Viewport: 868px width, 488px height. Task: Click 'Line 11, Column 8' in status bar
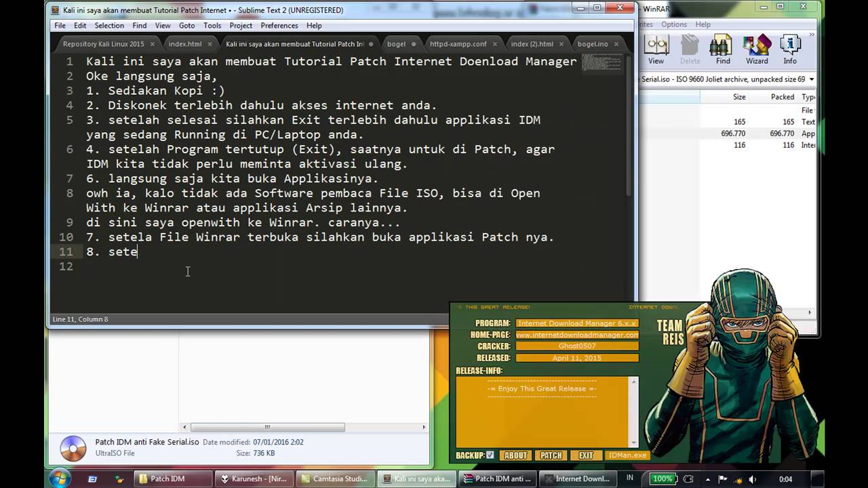(x=80, y=319)
